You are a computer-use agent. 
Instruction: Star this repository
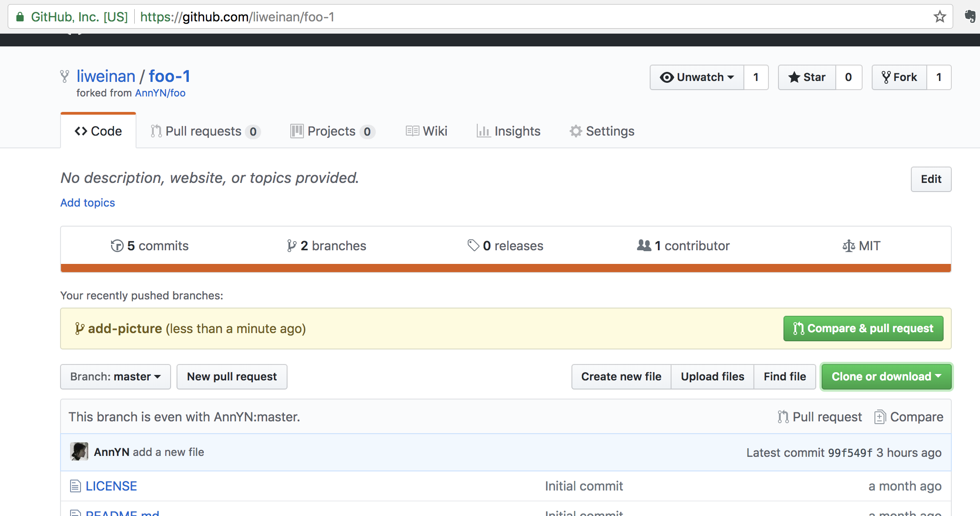807,77
